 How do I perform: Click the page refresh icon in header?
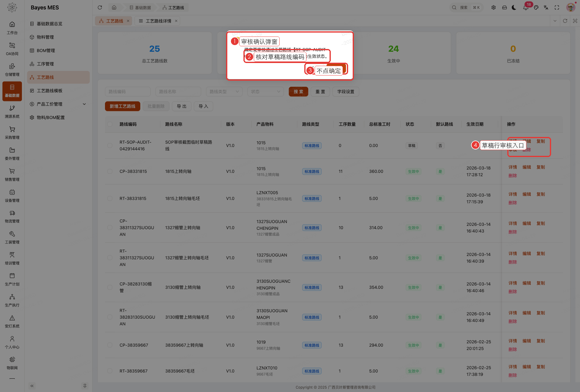point(100,7)
